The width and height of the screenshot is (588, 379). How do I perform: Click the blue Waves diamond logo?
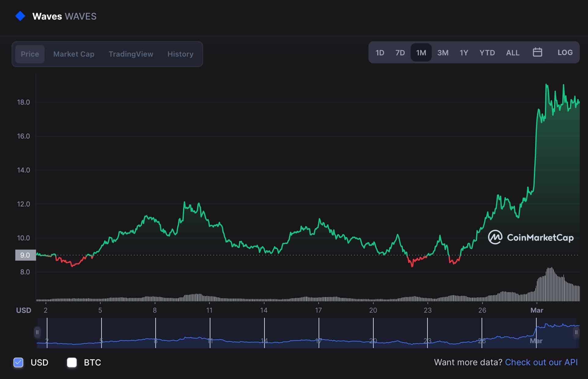tap(20, 16)
